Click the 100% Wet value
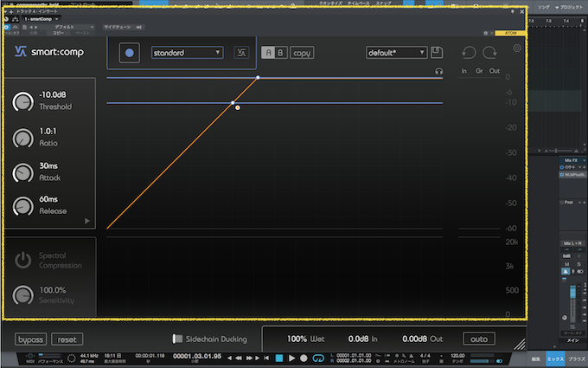This screenshot has width=588, height=368. coord(305,339)
